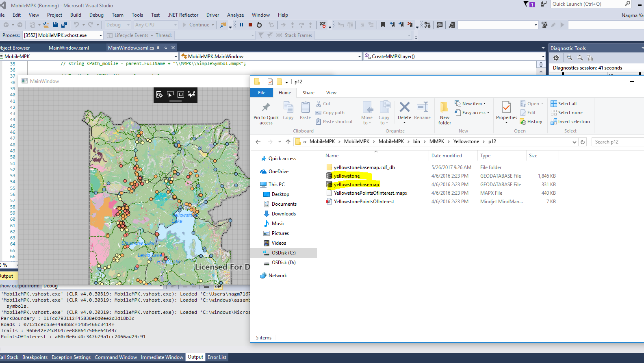Click Move to in Explorer ribbon
The height and width of the screenshot is (363, 644).
coord(367,113)
